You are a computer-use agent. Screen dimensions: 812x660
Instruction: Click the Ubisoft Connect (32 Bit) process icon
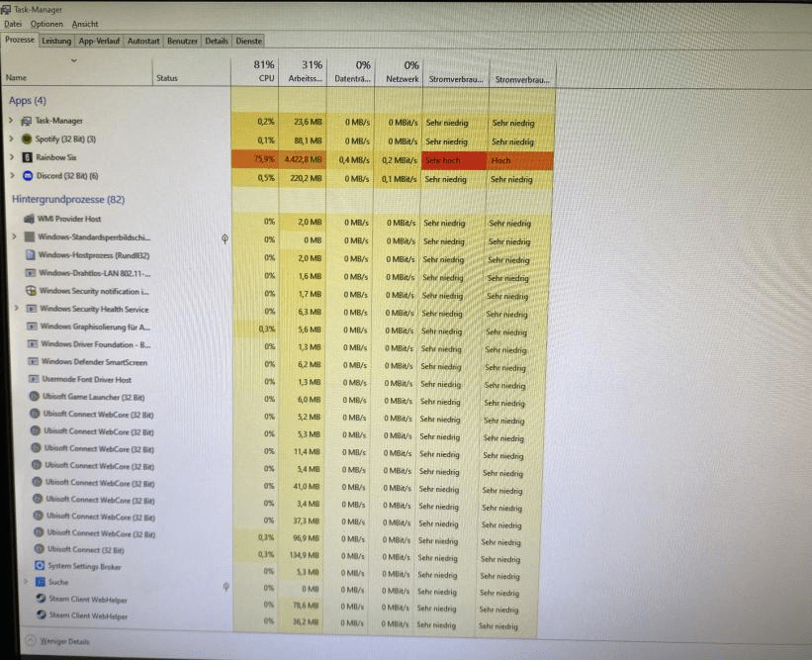click(39, 548)
